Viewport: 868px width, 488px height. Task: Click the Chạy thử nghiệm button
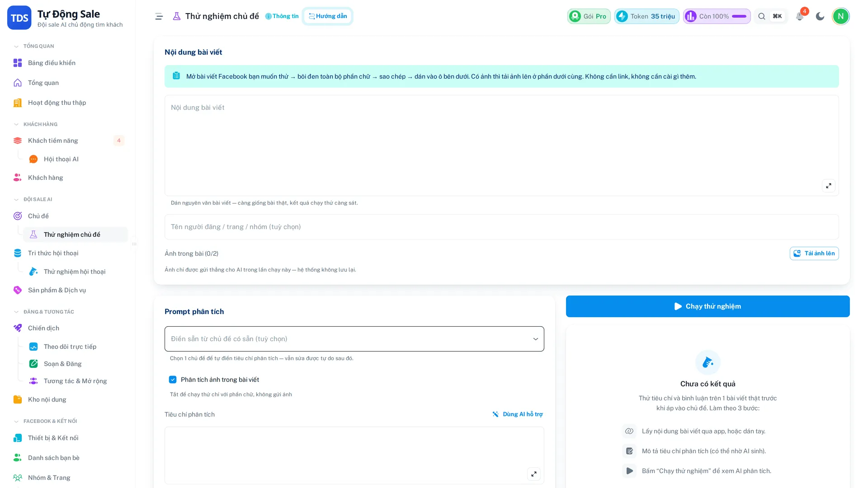[708, 306]
